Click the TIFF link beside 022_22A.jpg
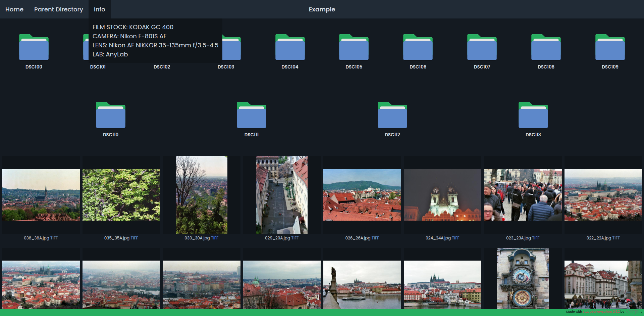 tap(616, 238)
